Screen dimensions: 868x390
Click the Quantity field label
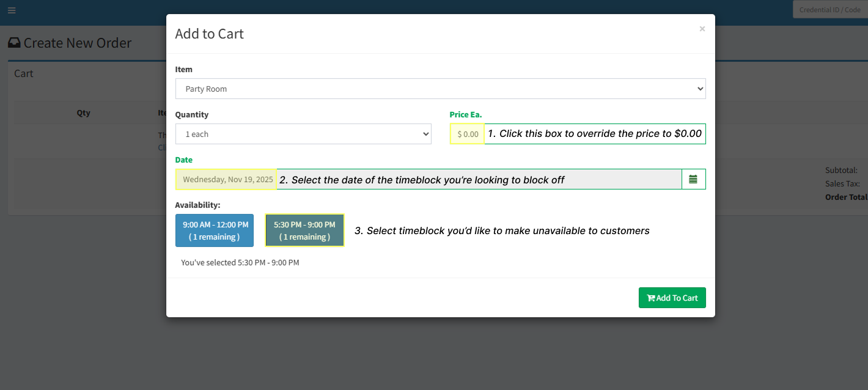tap(191, 114)
